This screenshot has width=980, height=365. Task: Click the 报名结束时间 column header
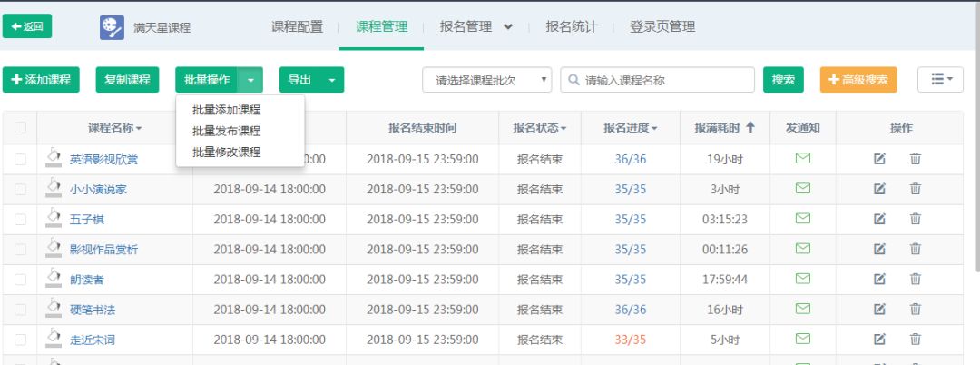click(x=422, y=127)
